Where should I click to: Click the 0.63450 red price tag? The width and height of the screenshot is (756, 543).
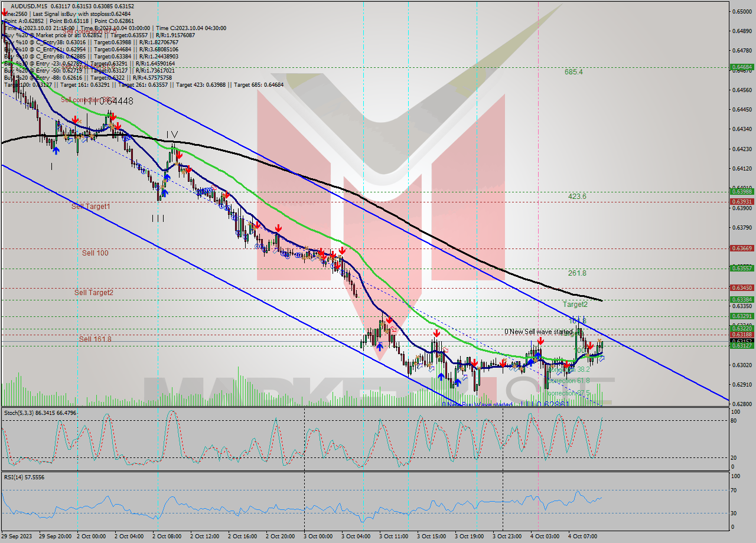[742, 287]
